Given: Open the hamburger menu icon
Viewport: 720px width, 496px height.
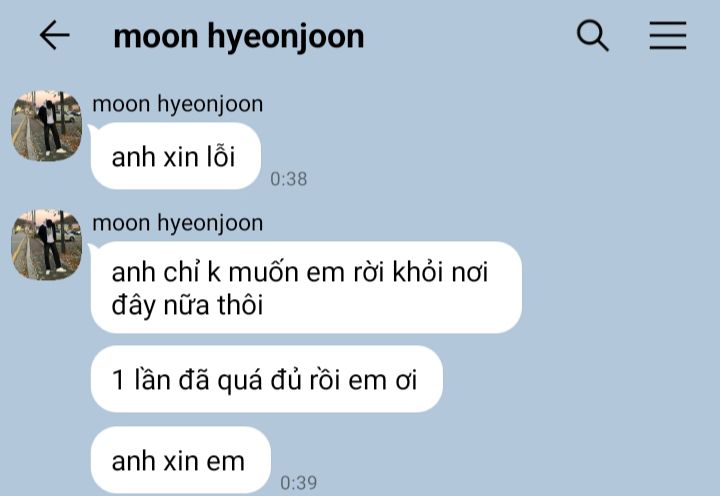Looking at the screenshot, I should [668, 35].
